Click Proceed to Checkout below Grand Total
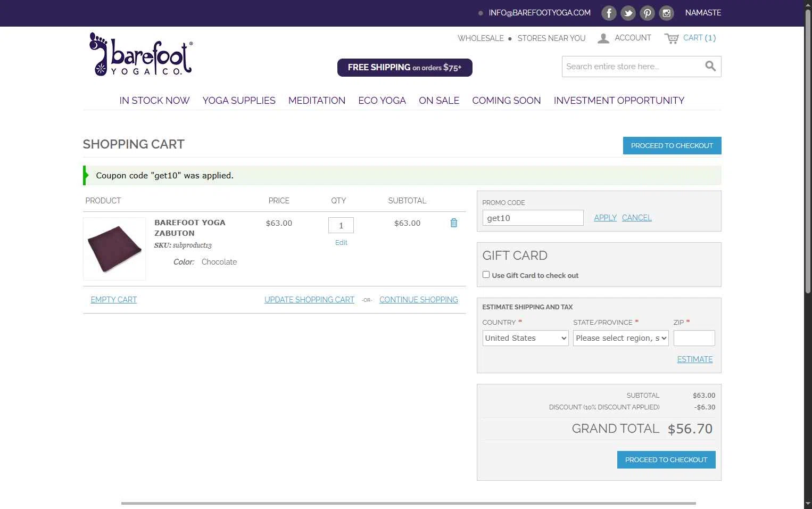 (x=666, y=459)
